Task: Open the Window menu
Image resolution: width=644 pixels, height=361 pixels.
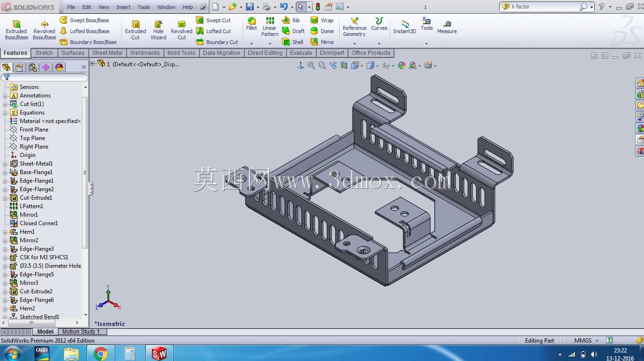Action: coord(166,7)
